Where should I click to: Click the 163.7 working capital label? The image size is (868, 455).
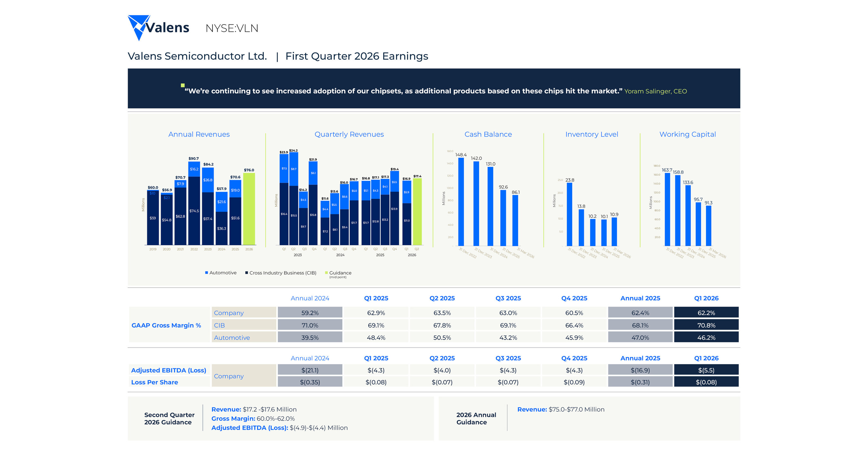(x=667, y=170)
